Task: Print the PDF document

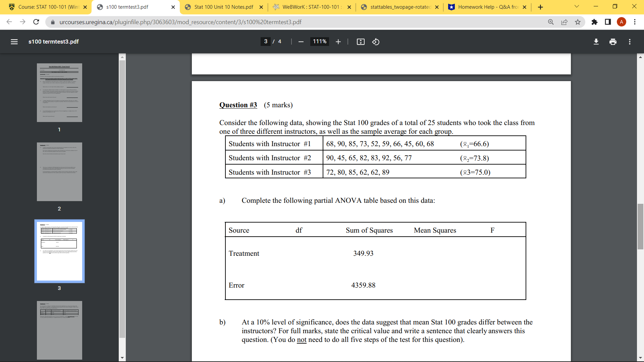Action: click(613, 42)
